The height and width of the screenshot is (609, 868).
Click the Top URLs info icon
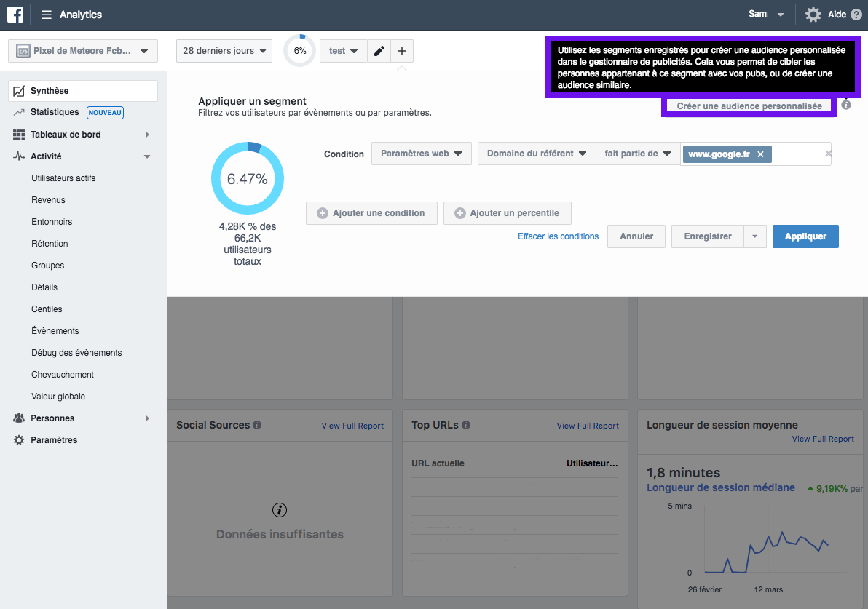pyautogui.click(x=466, y=425)
